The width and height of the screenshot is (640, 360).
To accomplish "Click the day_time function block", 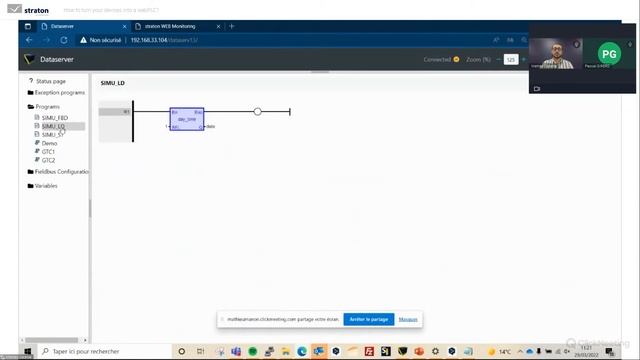I will point(187,119).
